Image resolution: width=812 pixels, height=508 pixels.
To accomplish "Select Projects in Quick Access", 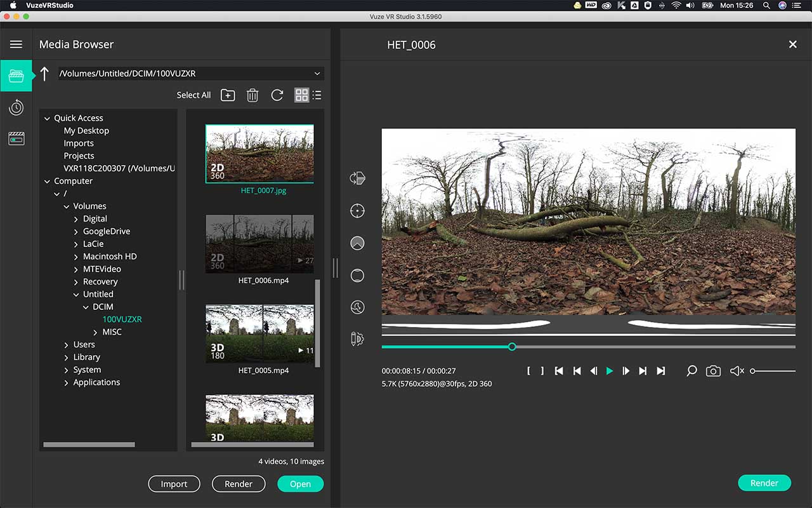I will (79, 156).
